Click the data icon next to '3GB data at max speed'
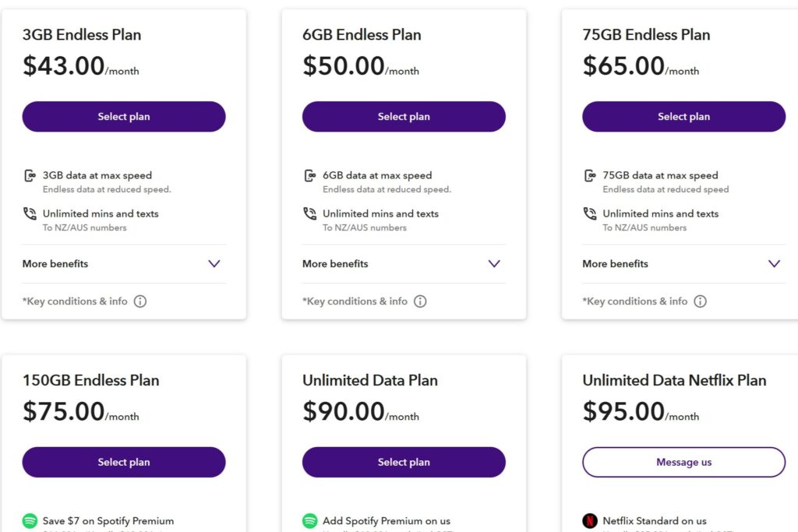The image size is (798, 532). [29, 174]
